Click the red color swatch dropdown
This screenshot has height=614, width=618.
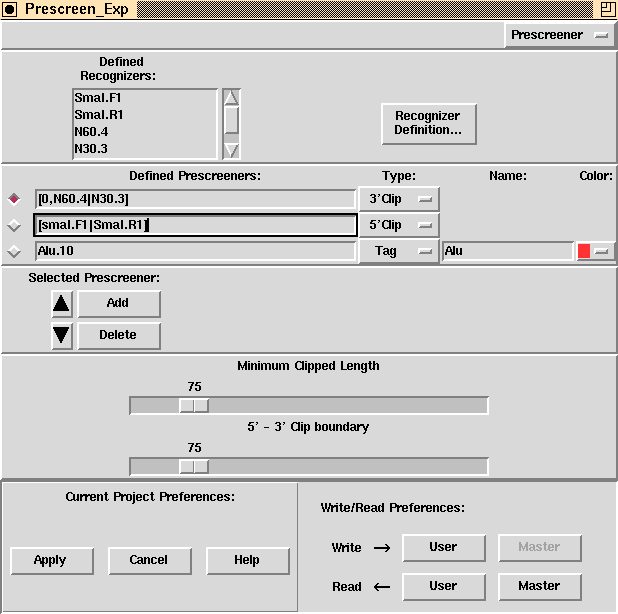click(x=595, y=251)
